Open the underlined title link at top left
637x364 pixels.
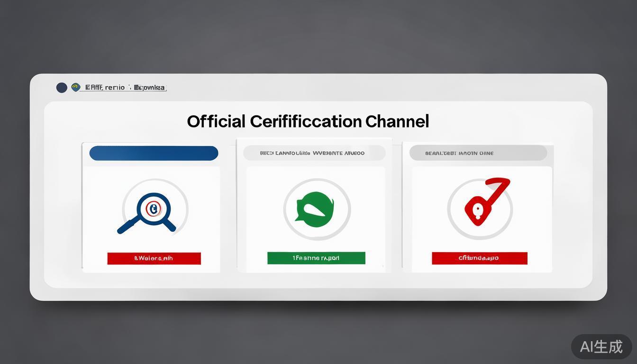pyautogui.click(x=124, y=88)
